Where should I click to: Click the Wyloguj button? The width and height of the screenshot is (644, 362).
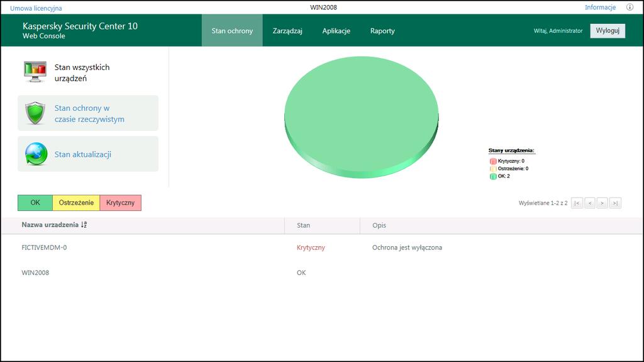pyautogui.click(x=608, y=30)
